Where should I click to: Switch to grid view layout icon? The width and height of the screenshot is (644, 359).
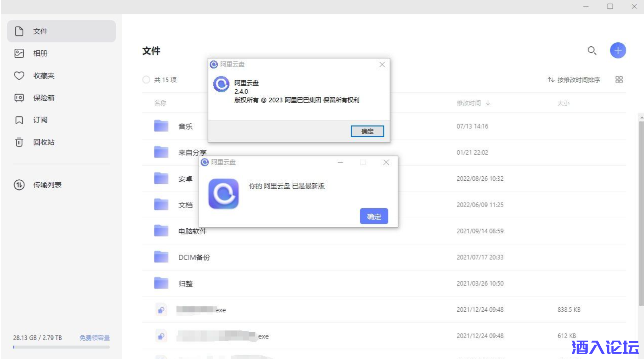click(x=619, y=80)
